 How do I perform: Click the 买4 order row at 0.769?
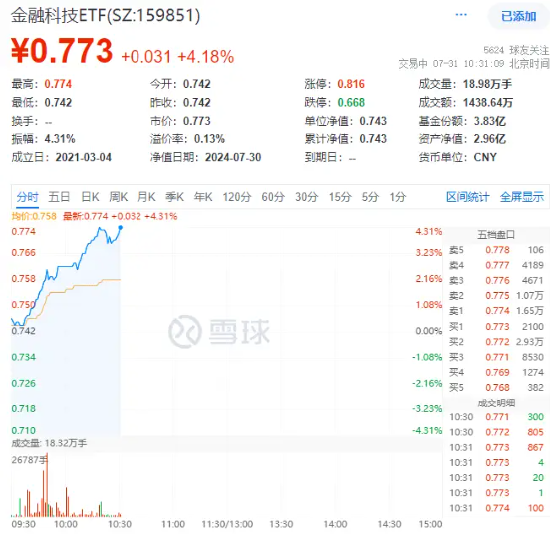point(496,372)
